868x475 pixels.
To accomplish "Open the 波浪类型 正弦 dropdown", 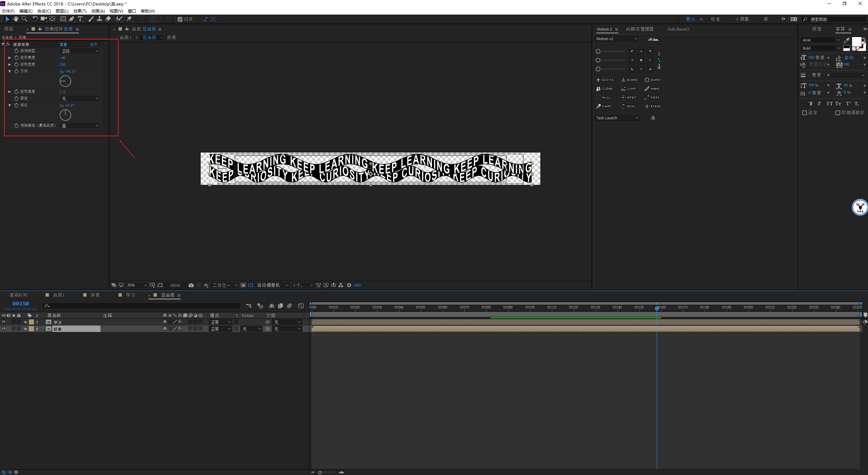I will [80, 51].
